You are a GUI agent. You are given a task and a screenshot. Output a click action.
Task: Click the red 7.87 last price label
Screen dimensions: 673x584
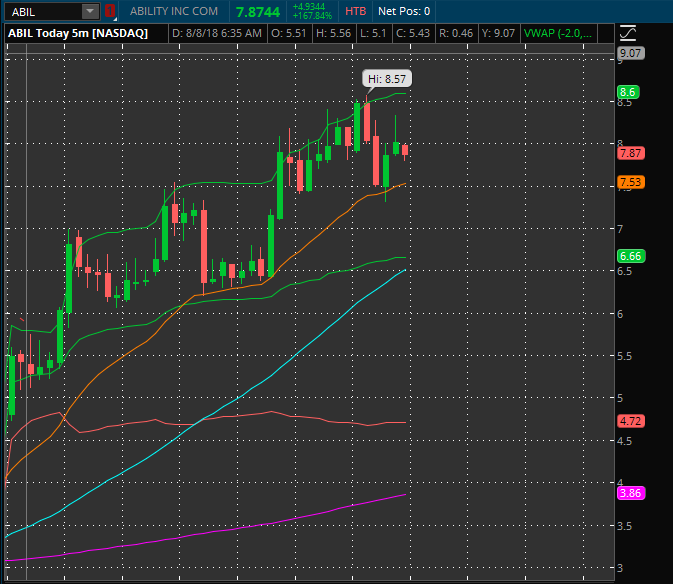pos(631,153)
